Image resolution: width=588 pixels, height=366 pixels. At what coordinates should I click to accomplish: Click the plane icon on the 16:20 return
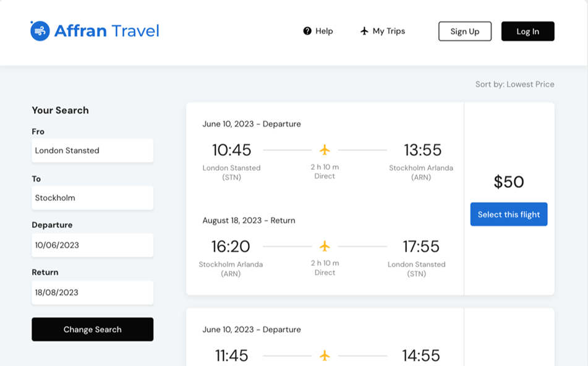point(325,246)
